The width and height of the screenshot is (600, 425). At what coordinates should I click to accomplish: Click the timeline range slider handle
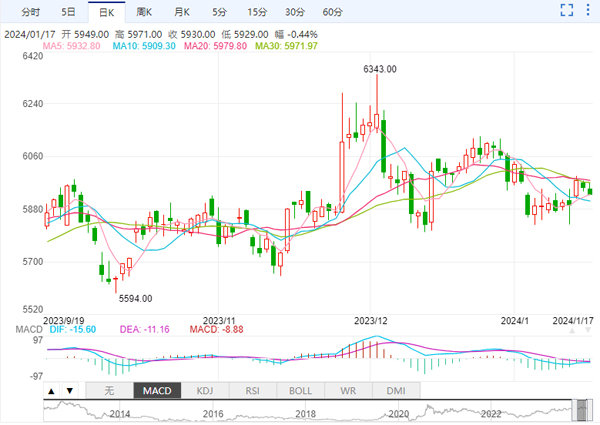582,410
